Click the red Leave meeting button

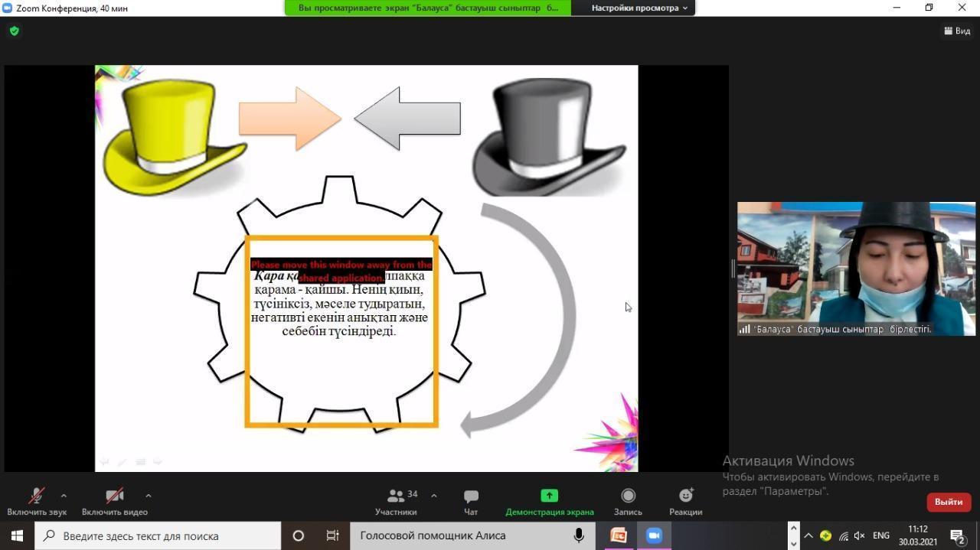[948, 502]
